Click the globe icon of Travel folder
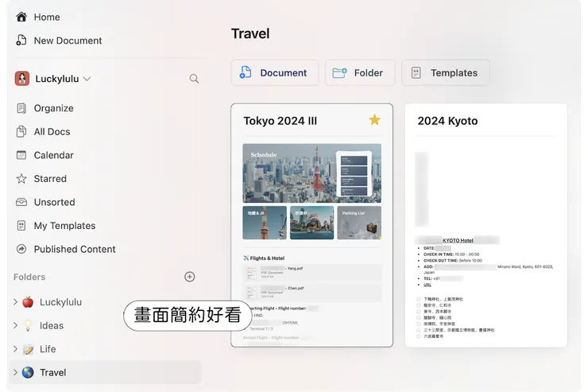The height and width of the screenshot is (392, 588). point(28,372)
